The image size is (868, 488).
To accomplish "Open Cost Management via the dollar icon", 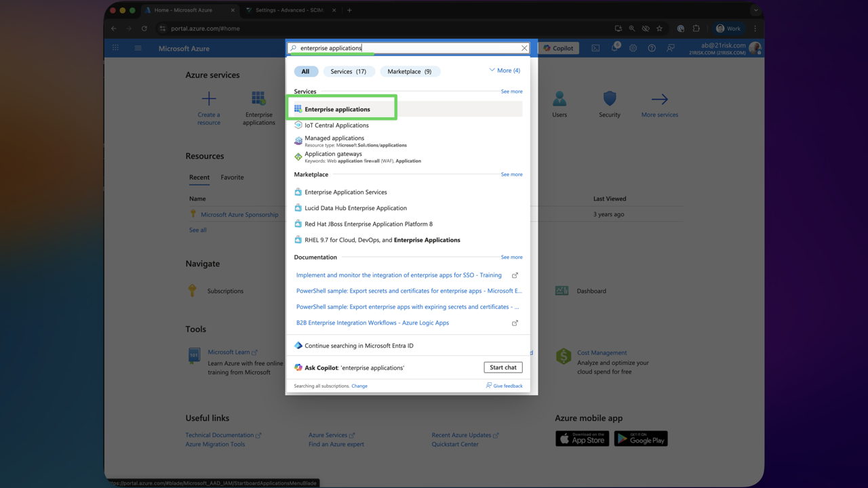I will tap(563, 355).
